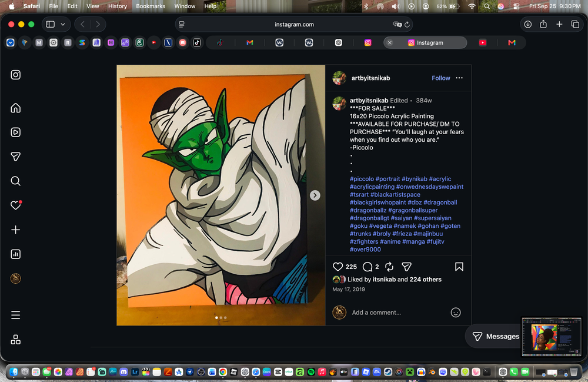Viewport: 588px width, 382px height.
Task: View the 224 others who liked
Action: click(x=425, y=279)
